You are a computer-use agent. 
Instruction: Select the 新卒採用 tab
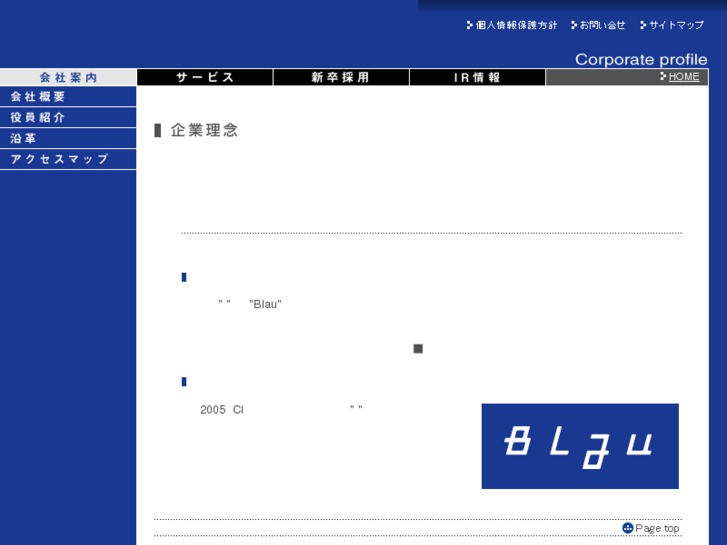[341, 77]
